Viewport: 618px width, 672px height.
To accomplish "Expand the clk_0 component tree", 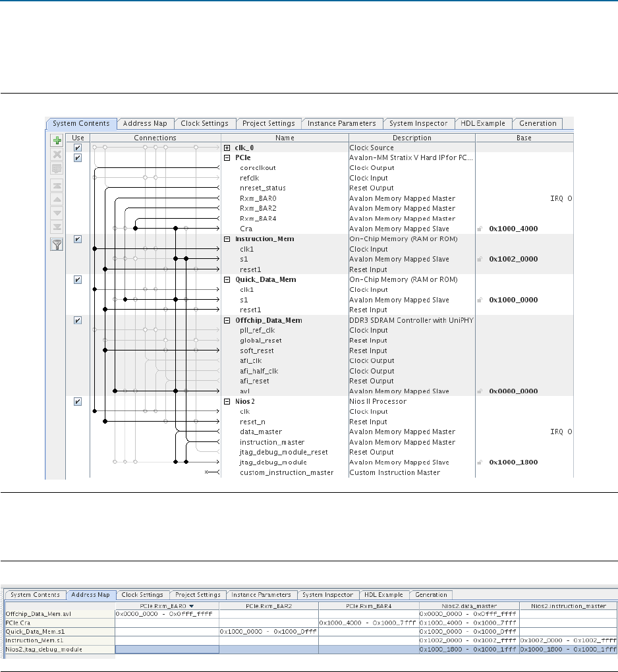I will [227, 148].
